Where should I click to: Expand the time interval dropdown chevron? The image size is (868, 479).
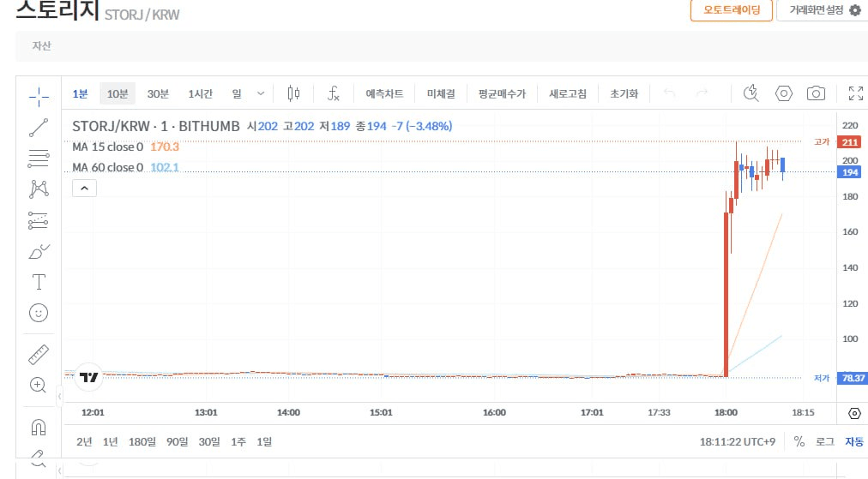coord(261,93)
